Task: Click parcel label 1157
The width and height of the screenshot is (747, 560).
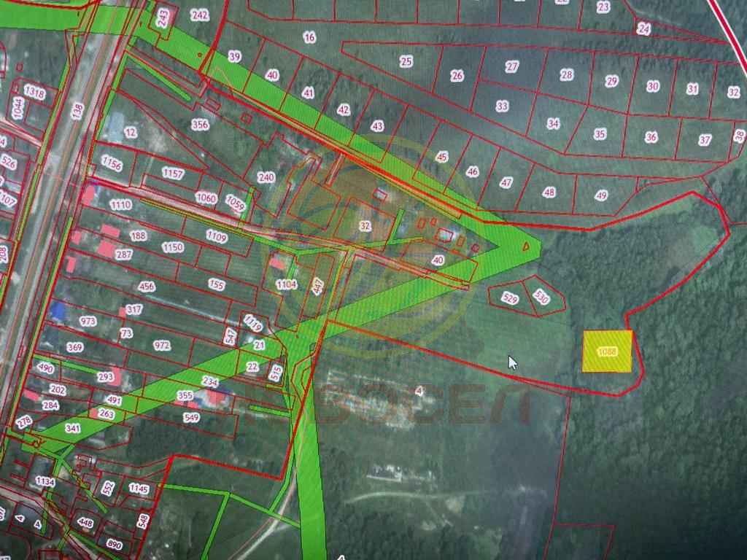Action: click(x=173, y=174)
